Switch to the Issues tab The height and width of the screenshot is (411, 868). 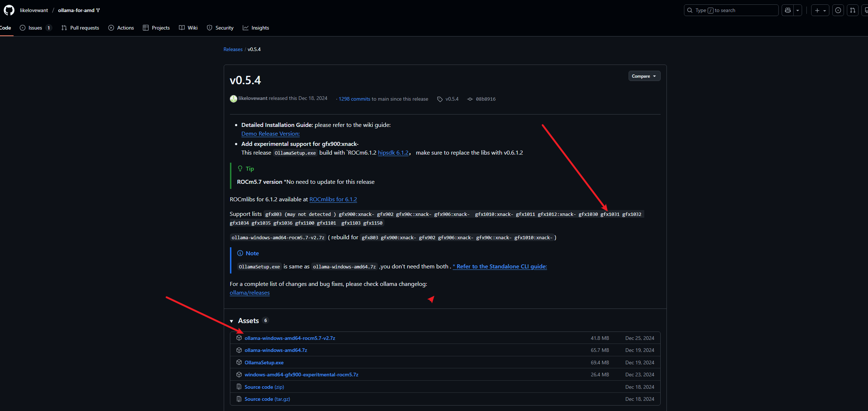(x=35, y=28)
